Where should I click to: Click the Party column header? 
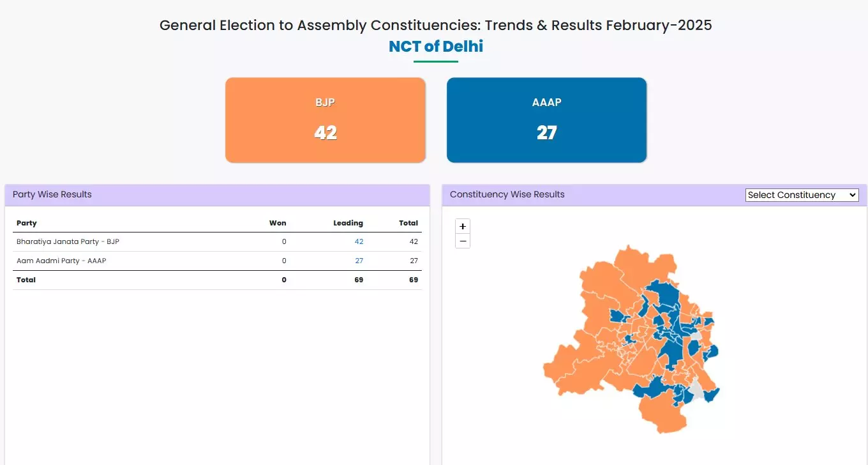(x=27, y=223)
